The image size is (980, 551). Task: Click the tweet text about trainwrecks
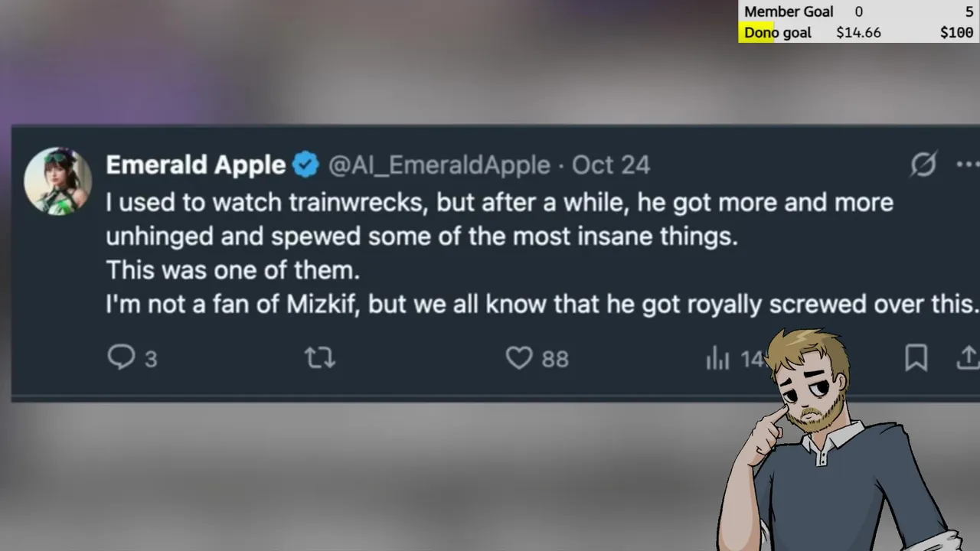tap(542, 253)
